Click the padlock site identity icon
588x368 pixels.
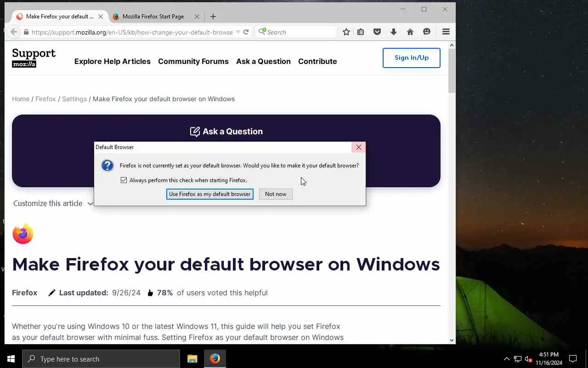coord(26,32)
